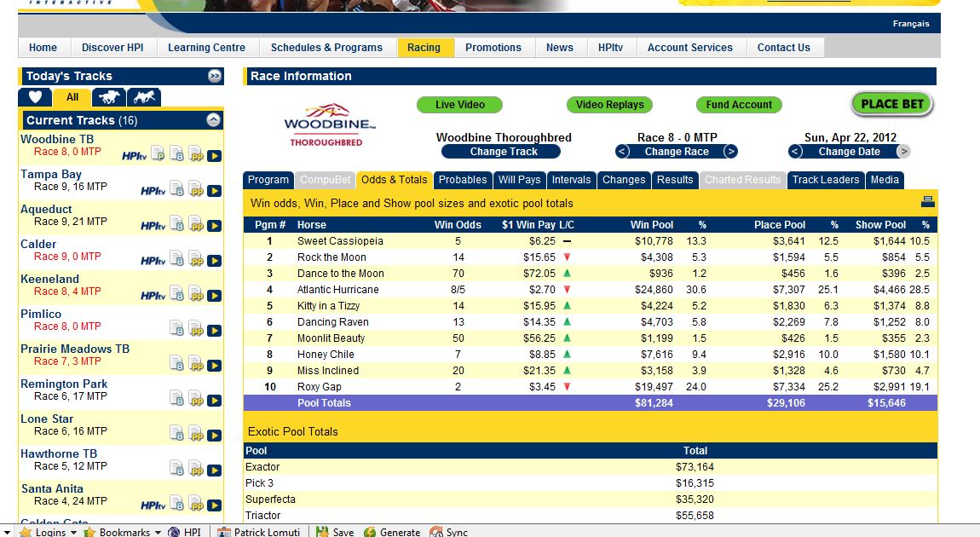
Task: Open the Woodbine TB B document icon
Action: 177,153
